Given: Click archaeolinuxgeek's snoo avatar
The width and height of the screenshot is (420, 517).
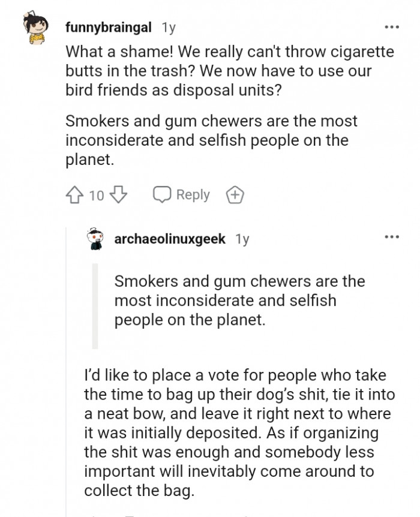Looking at the screenshot, I should 94,238.
